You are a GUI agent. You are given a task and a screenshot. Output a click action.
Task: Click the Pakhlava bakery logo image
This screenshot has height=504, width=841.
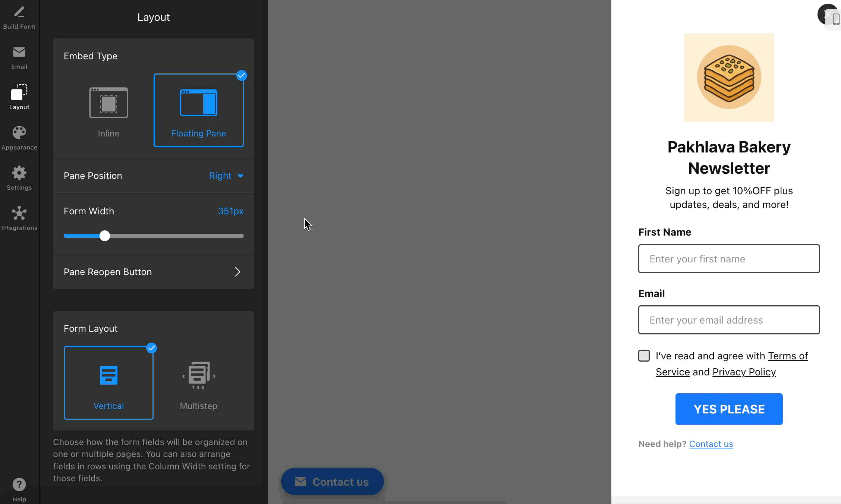729,78
